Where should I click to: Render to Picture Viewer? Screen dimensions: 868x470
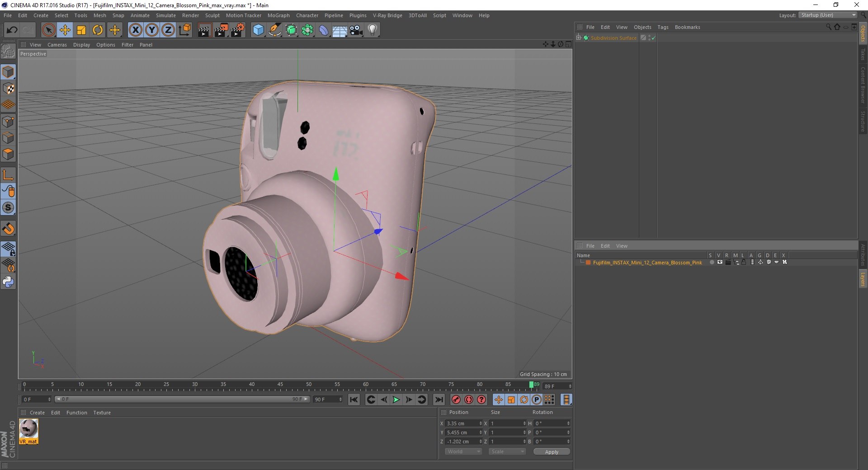[221, 30]
